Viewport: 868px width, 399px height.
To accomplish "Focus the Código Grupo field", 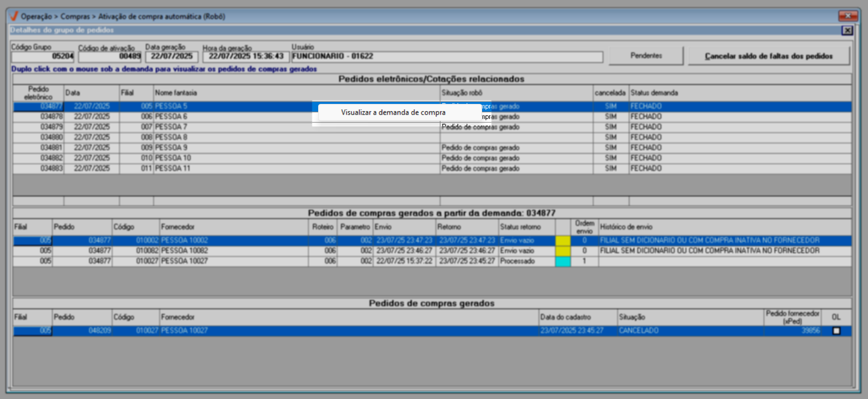I will [42, 57].
